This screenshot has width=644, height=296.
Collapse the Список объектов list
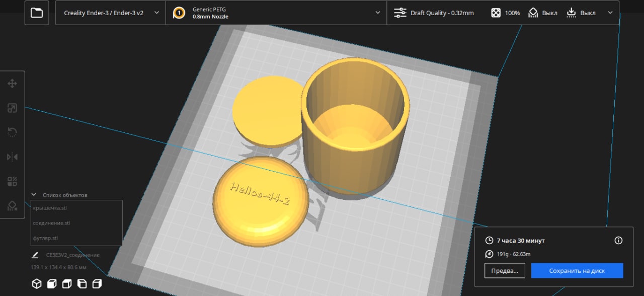pos(34,195)
